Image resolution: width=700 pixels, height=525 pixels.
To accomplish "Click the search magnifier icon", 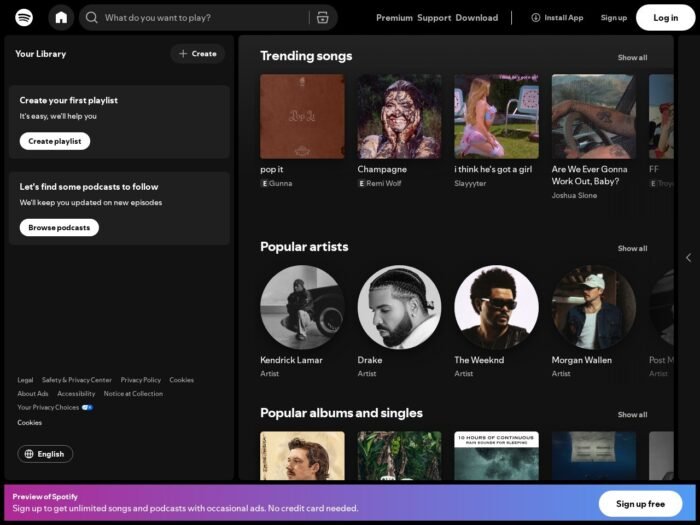I will click(x=92, y=18).
